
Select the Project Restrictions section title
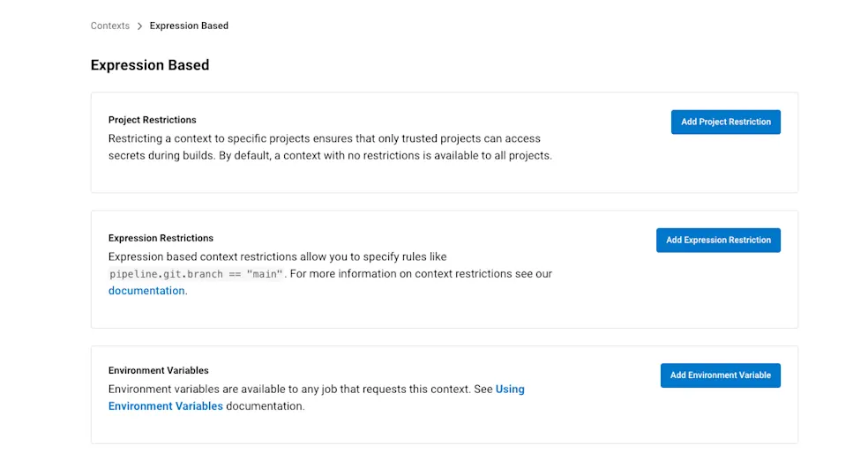click(x=153, y=120)
